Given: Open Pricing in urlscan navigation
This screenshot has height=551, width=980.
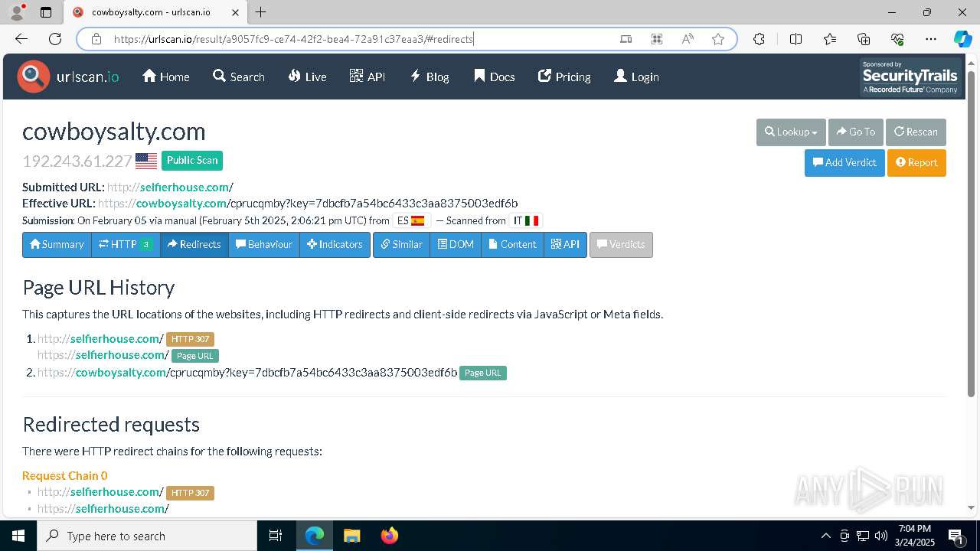Looking at the screenshot, I should (564, 77).
